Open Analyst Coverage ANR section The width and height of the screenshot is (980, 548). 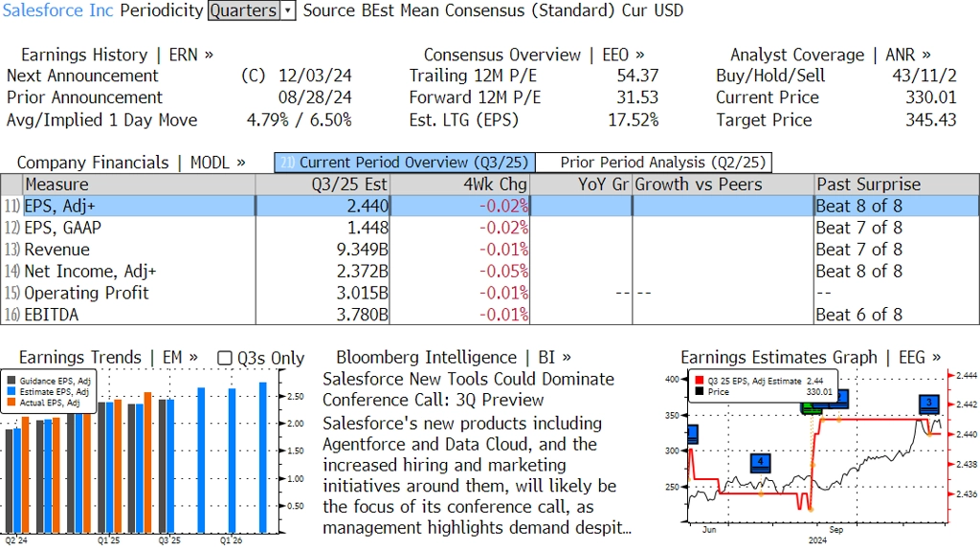(x=830, y=55)
